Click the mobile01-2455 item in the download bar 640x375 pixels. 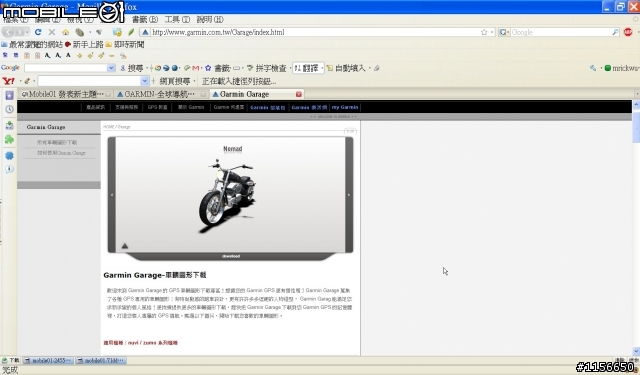pos(48,361)
